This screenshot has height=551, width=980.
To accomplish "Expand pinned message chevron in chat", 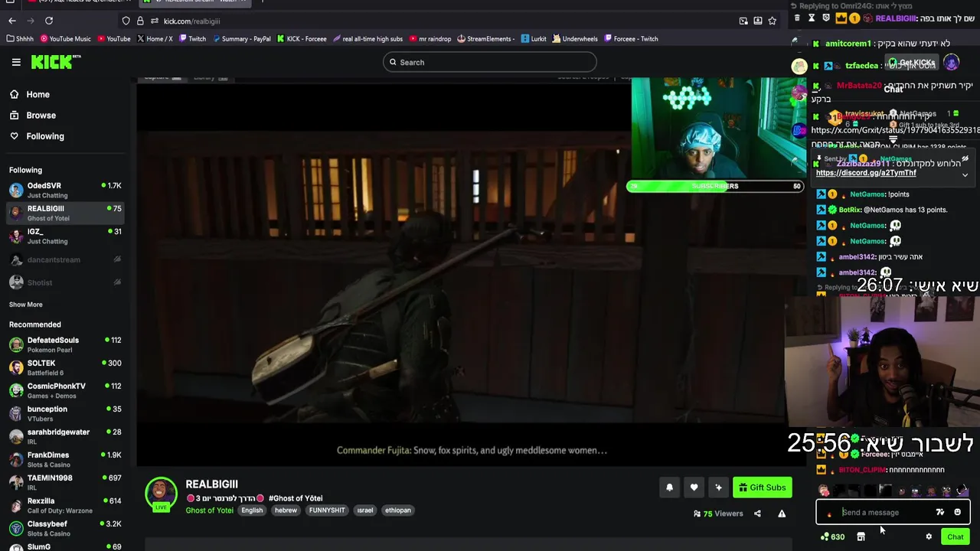I will tap(965, 175).
